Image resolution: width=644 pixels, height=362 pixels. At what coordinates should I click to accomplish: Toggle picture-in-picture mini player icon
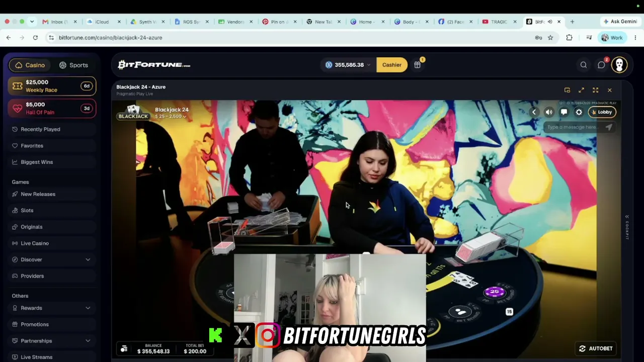[567, 90]
